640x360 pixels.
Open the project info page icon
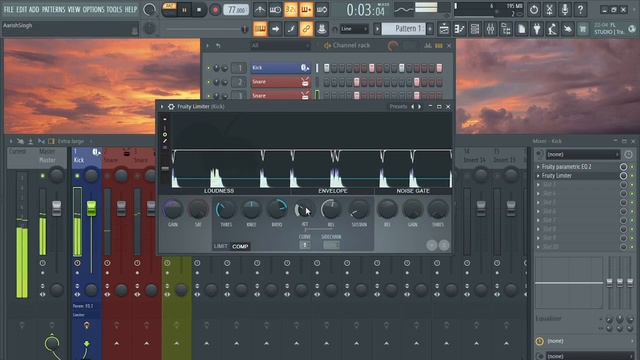coord(521,29)
